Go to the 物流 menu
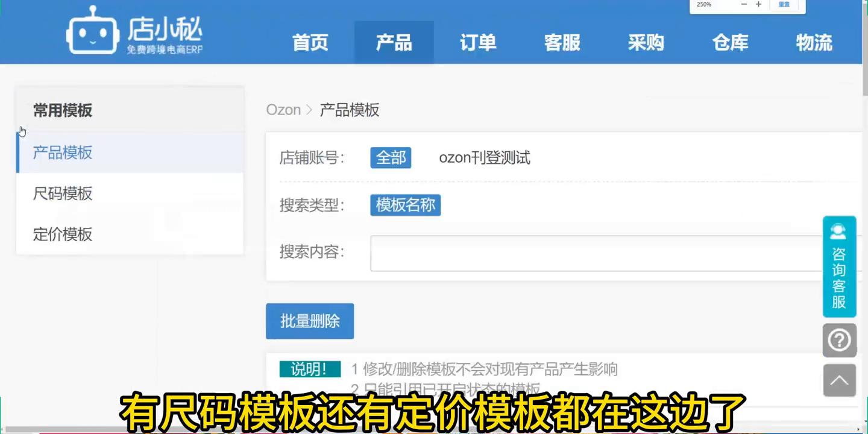The height and width of the screenshot is (434, 868). pos(813,42)
